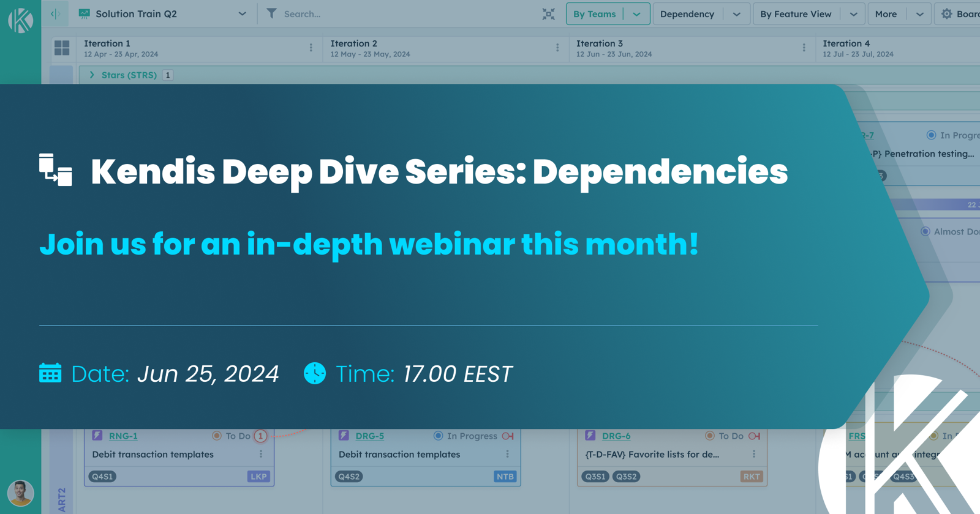
Task: Open the RNG-1 card options menu
Action: tap(261, 455)
